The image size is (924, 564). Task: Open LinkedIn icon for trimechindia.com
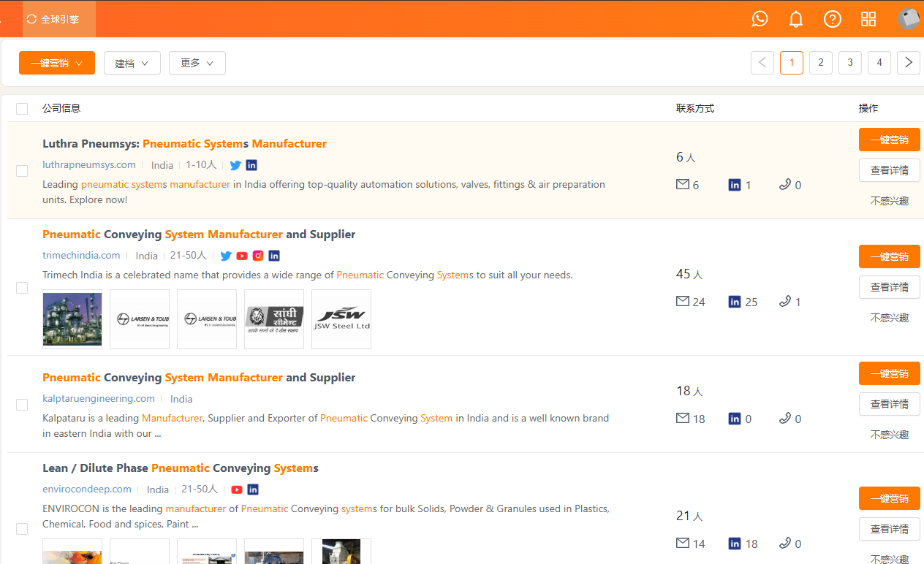click(x=274, y=256)
